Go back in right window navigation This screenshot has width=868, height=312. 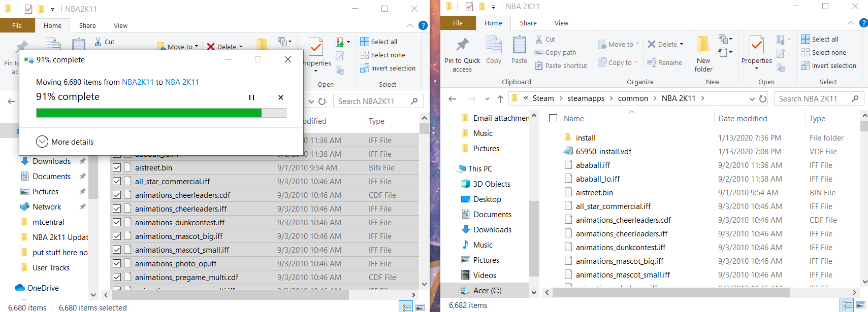click(x=453, y=99)
